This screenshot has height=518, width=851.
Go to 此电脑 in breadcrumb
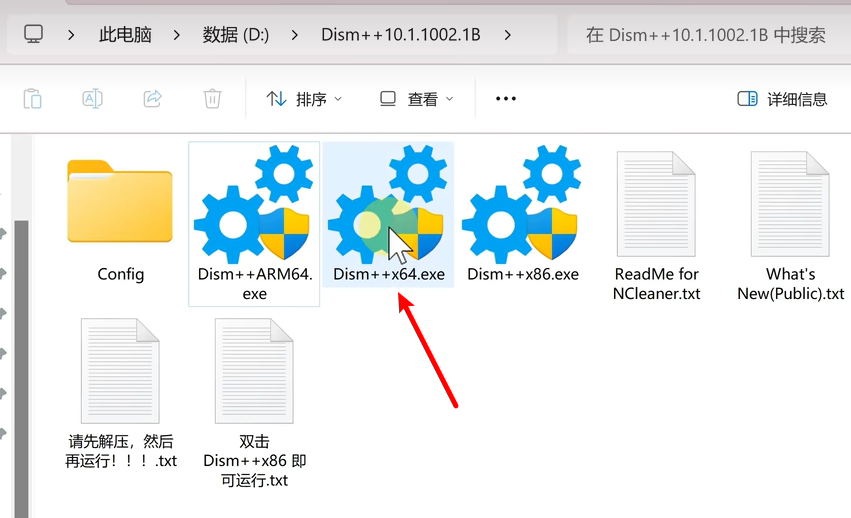pos(125,35)
